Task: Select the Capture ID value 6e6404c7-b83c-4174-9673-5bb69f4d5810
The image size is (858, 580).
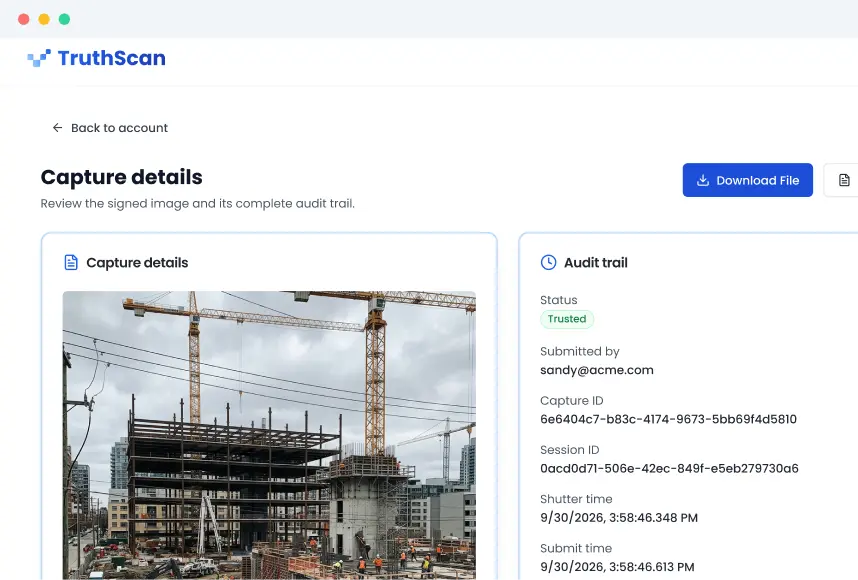Action: click(x=668, y=419)
